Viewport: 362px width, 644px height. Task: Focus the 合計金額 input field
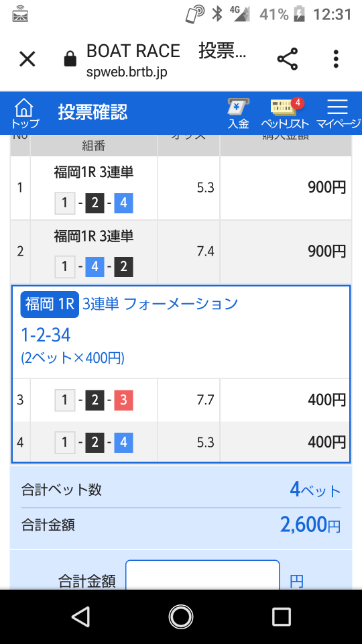click(x=202, y=575)
